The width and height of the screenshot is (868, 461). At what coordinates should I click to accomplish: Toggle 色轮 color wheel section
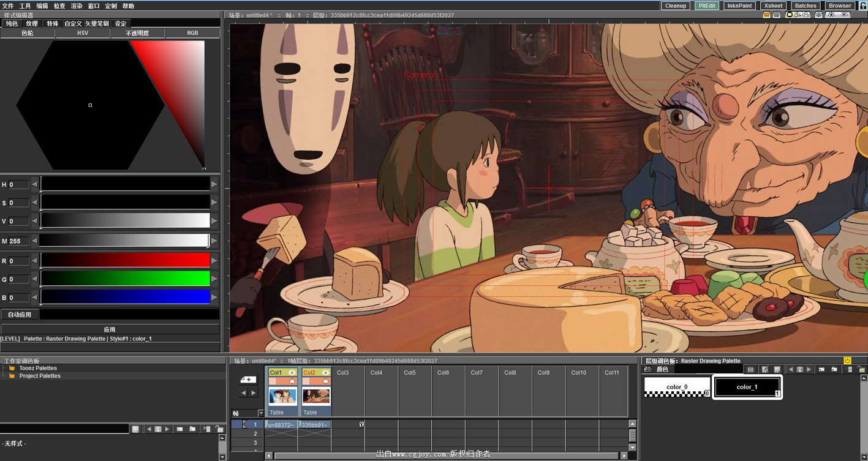point(28,33)
